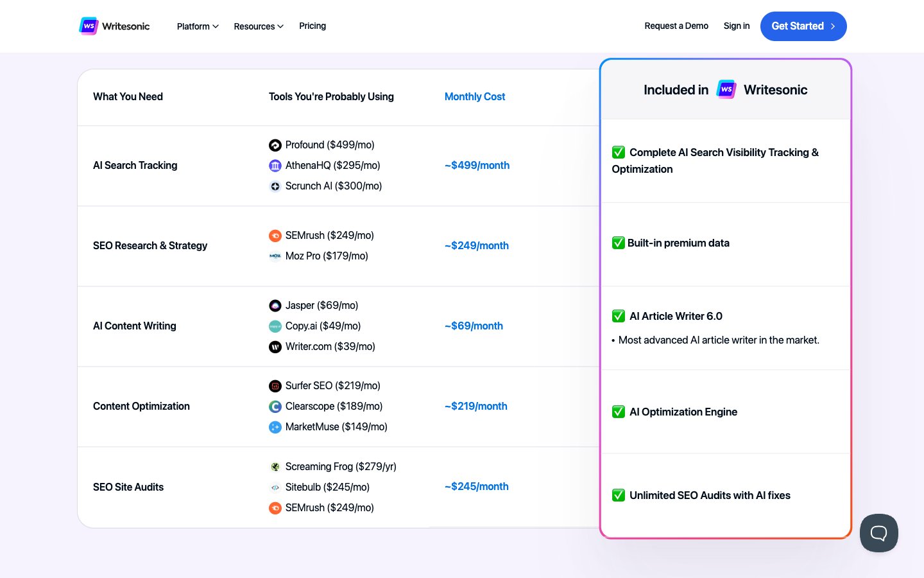
Task: Expand the Resources dropdown menu
Action: point(259,26)
